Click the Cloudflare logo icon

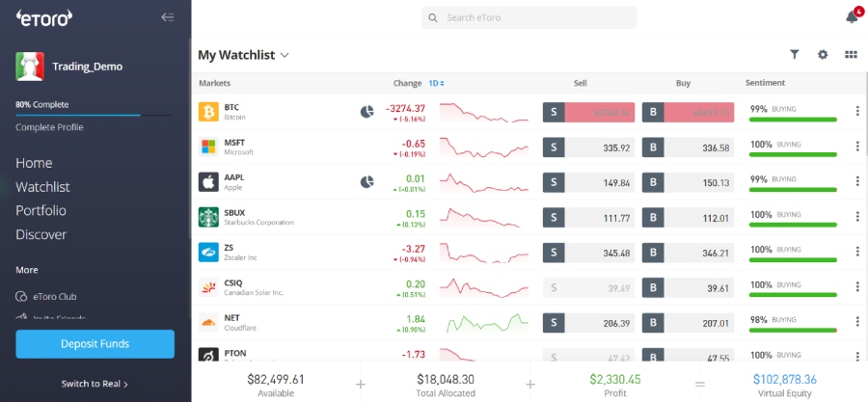tap(208, 322)
